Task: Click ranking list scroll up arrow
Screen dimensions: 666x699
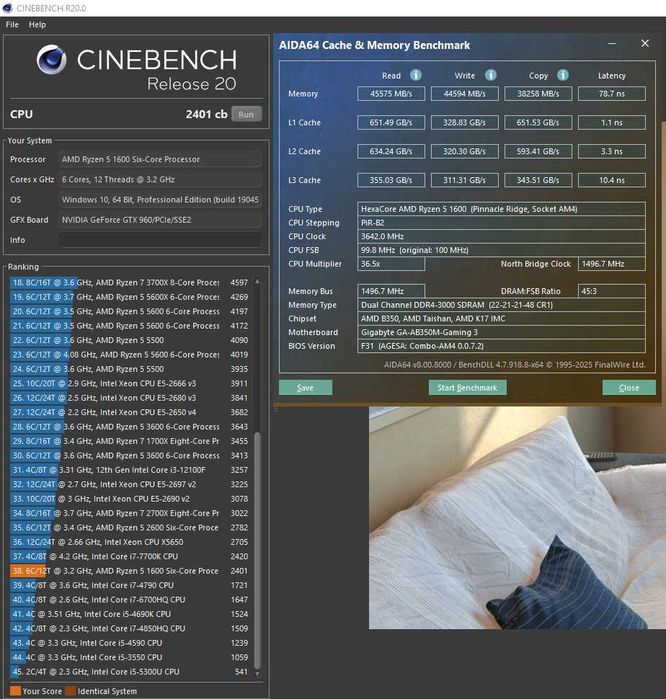Action: 257,282
